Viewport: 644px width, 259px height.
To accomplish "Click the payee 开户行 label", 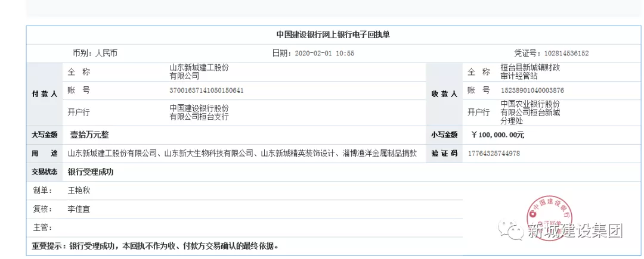I will point(478,113).
